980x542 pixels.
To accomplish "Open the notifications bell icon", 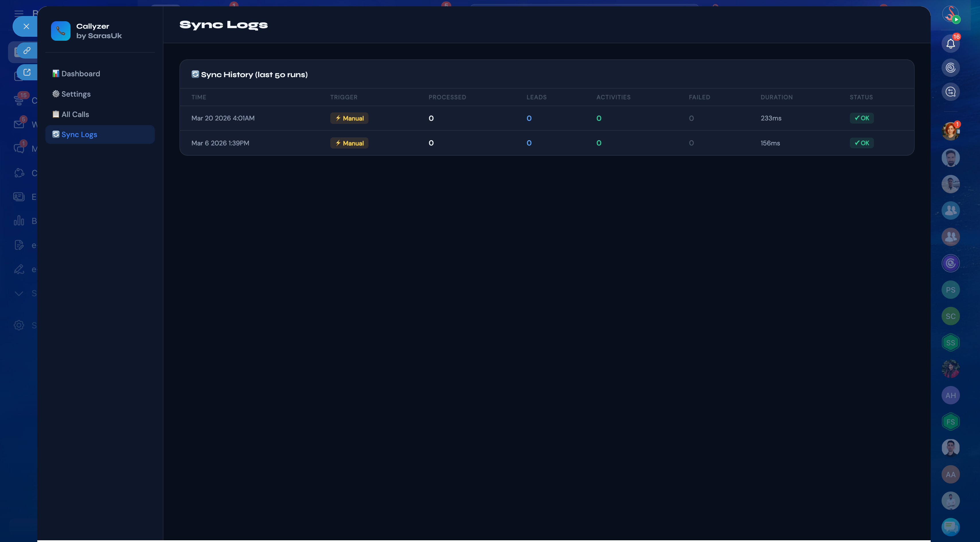I will [950, 43].
